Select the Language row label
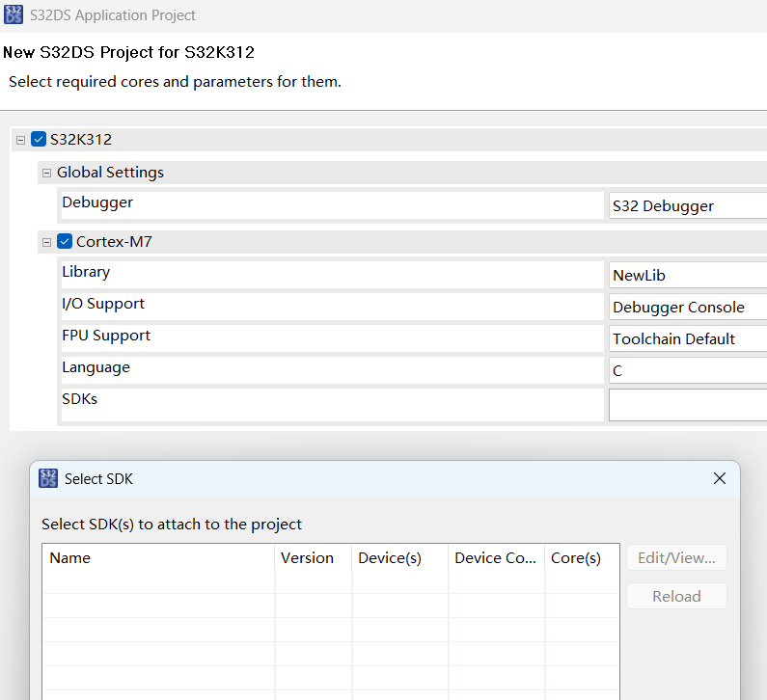This screenshot has height=700, width=767. click(x=96, y=367)
